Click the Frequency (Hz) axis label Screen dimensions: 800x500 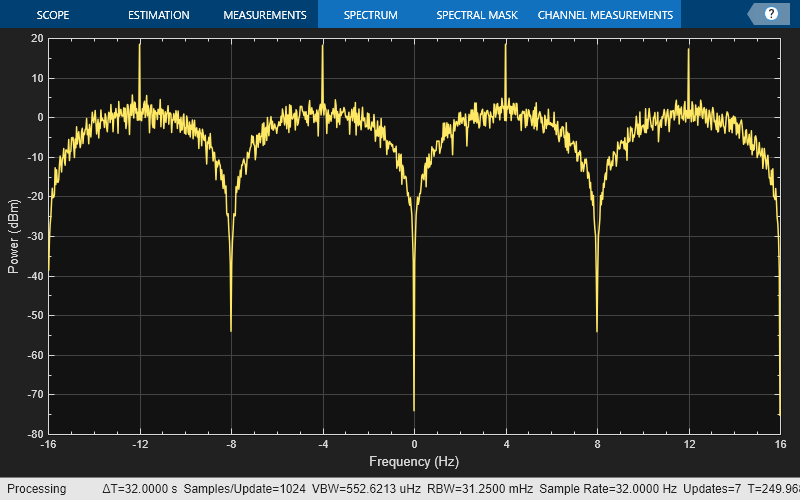tap(413, 462)
